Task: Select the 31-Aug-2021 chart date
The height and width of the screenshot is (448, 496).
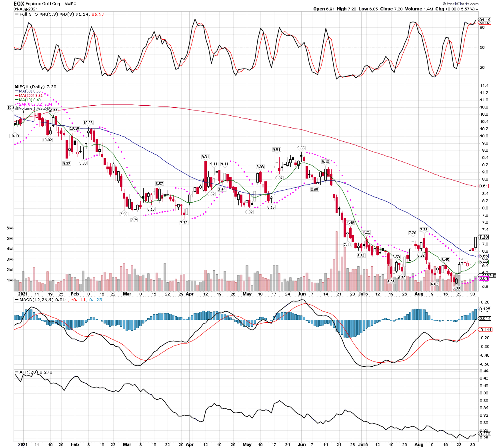Action: pyautogui.click(x=25, y=9)
